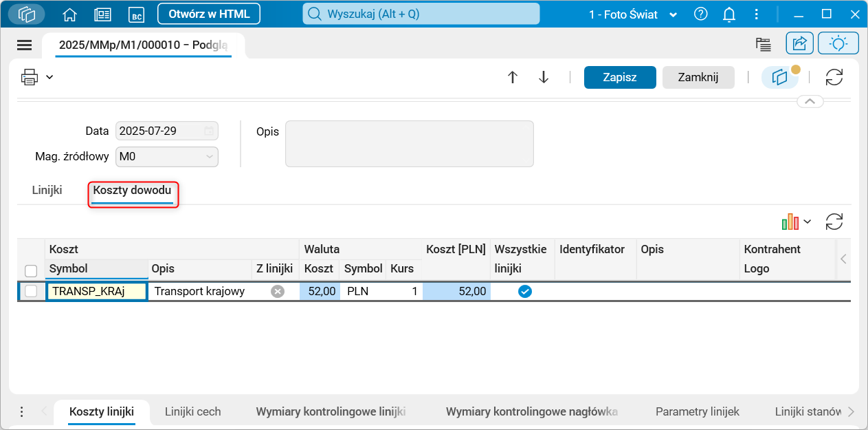Click the Zapisz button

point(620,77)
